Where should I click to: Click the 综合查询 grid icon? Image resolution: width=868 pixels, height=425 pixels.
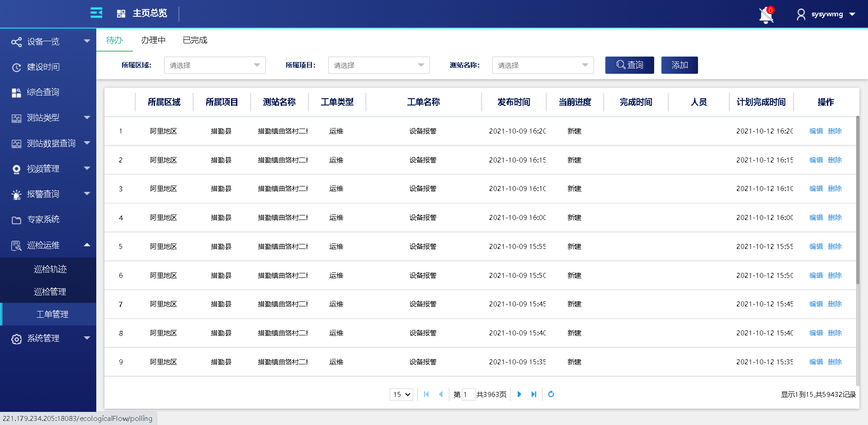click(16, 93)
